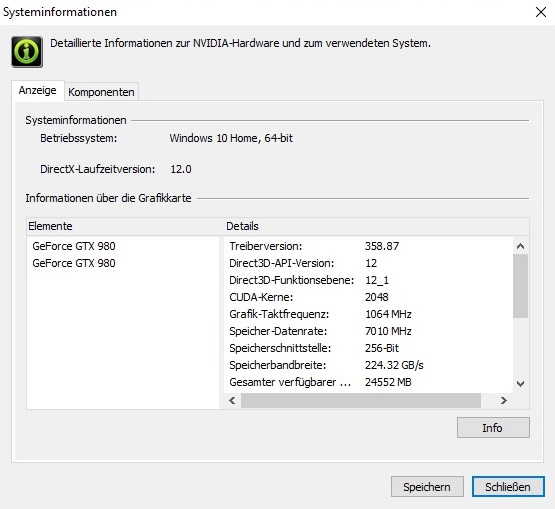Click the Details column header
Image resolution: width=555 pixels, height=509 pixels.
click(377, 226)
